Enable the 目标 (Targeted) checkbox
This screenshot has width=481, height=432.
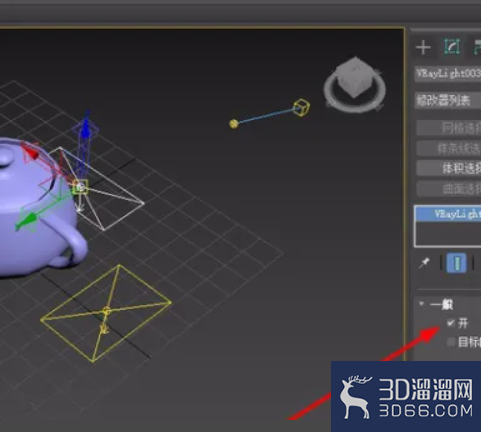pos(451,342)
